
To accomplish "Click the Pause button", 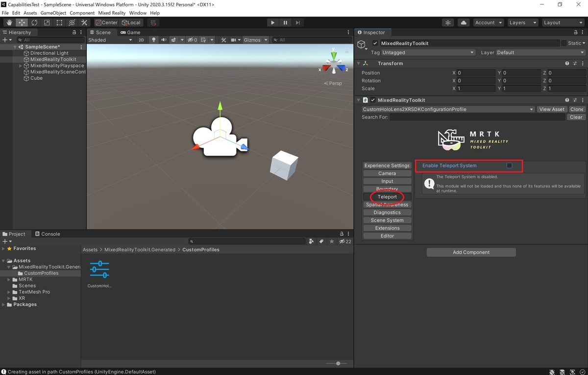I will 285,23.
